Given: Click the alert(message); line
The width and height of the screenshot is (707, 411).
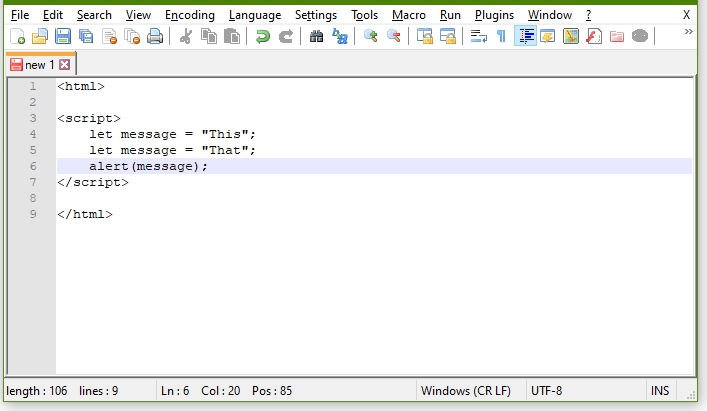Looking at the screenshot, I should point(148,166).
